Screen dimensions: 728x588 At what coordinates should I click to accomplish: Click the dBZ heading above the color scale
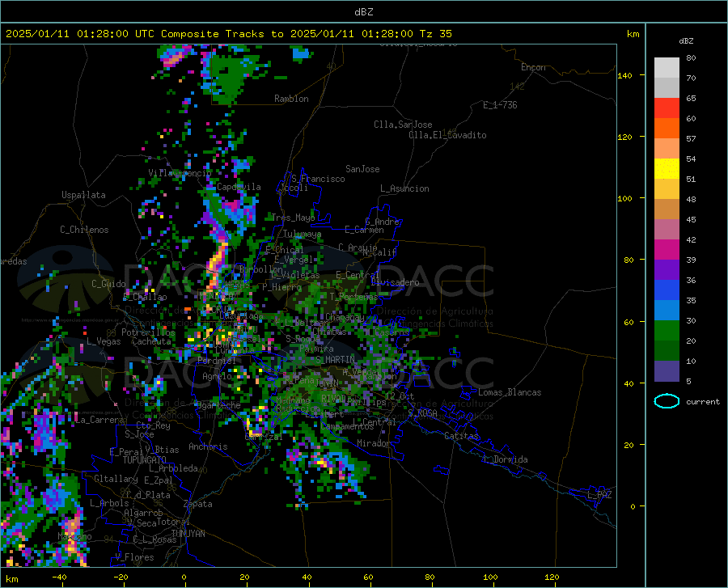(686, 40)
